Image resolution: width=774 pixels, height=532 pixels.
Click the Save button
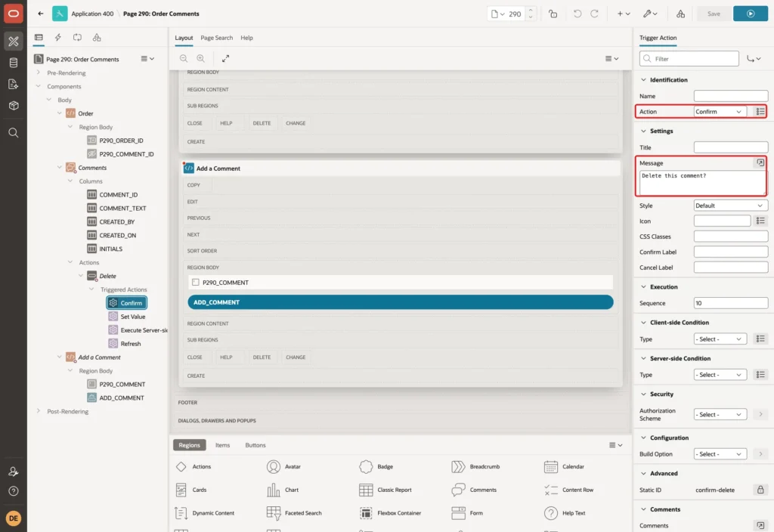(x=714, y=14)
